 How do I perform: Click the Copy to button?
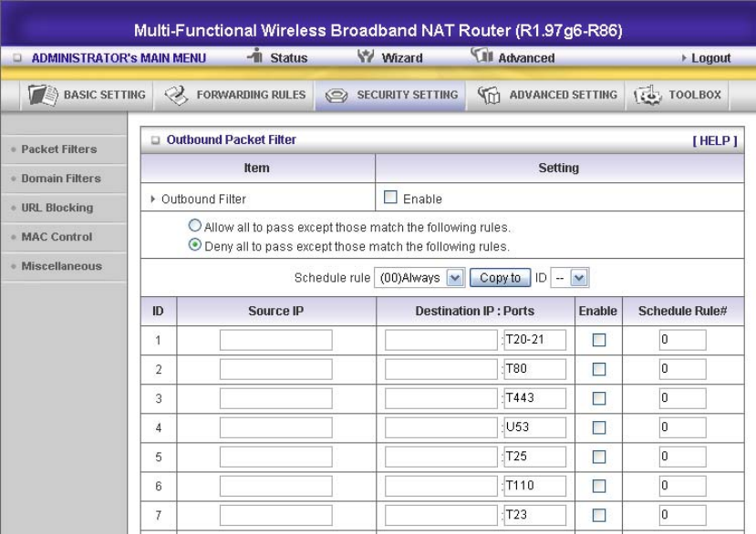pos(500,278)
